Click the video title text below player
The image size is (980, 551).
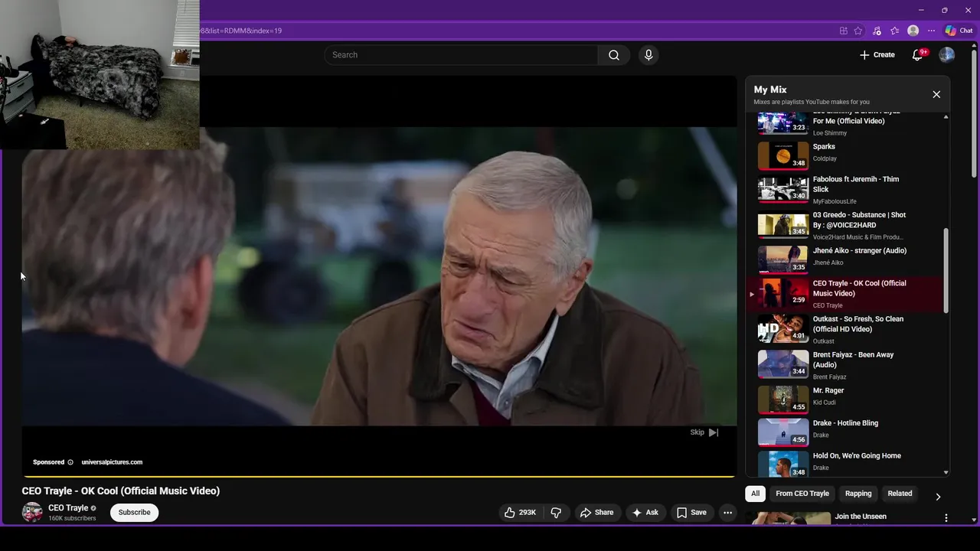click(121, 491)
